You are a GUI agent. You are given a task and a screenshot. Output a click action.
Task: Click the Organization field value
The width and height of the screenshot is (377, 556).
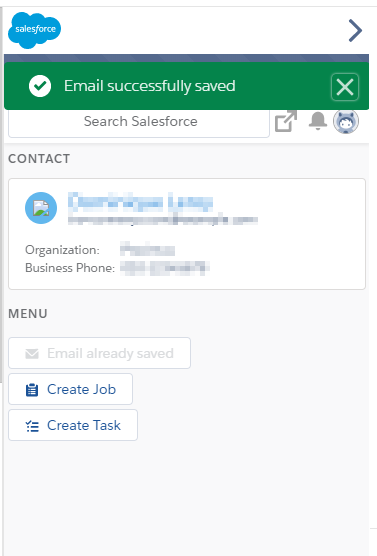(x=147, y=250)
